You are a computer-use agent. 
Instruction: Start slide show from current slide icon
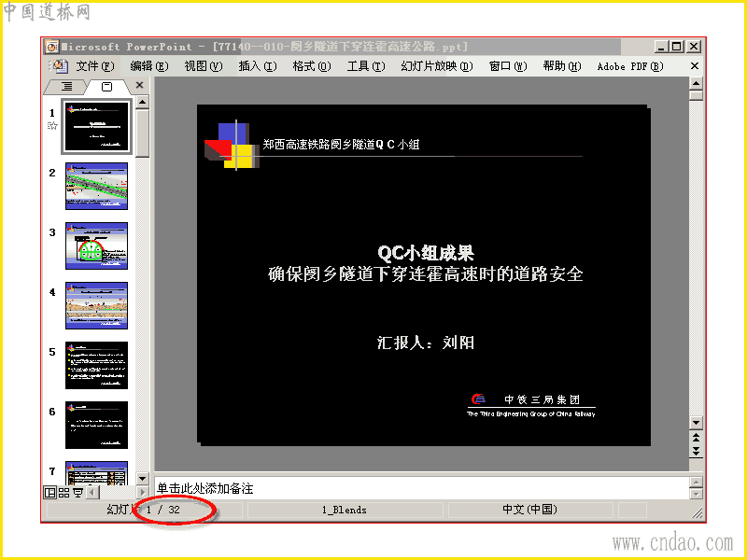(x=78, y=493)
